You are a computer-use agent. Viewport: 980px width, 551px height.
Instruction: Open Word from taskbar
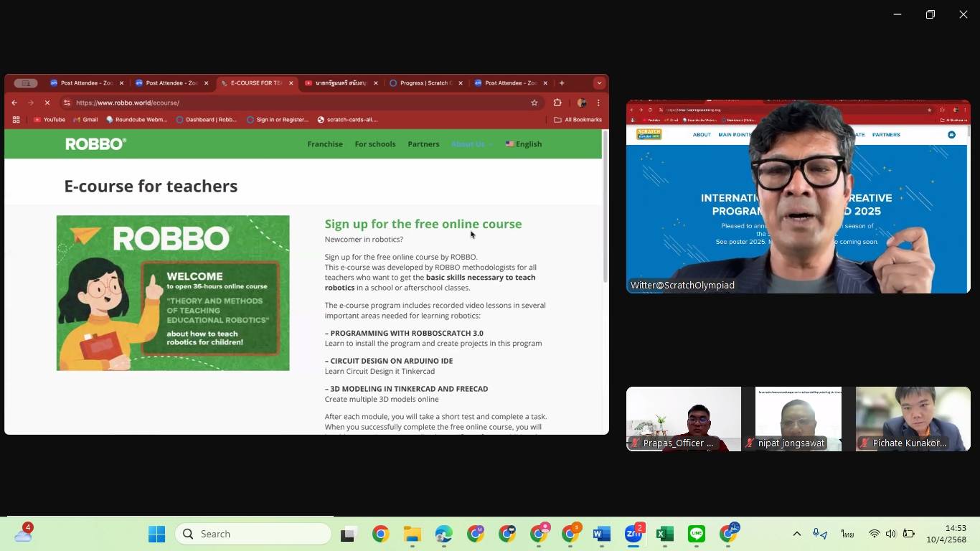point(601,534)
